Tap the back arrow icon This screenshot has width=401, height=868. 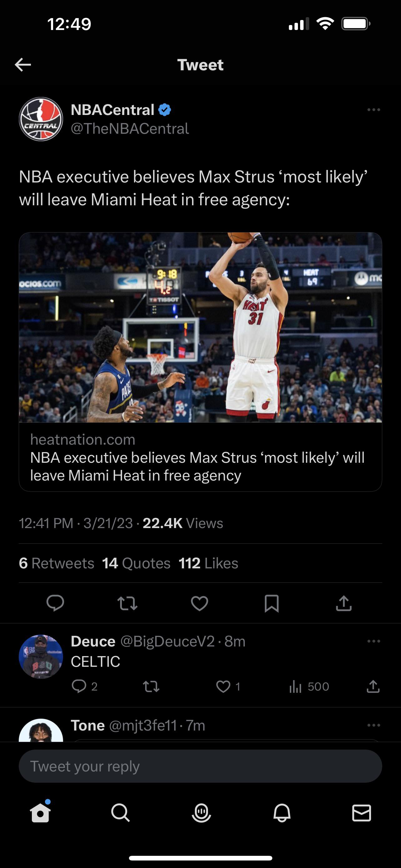[23, 64]
